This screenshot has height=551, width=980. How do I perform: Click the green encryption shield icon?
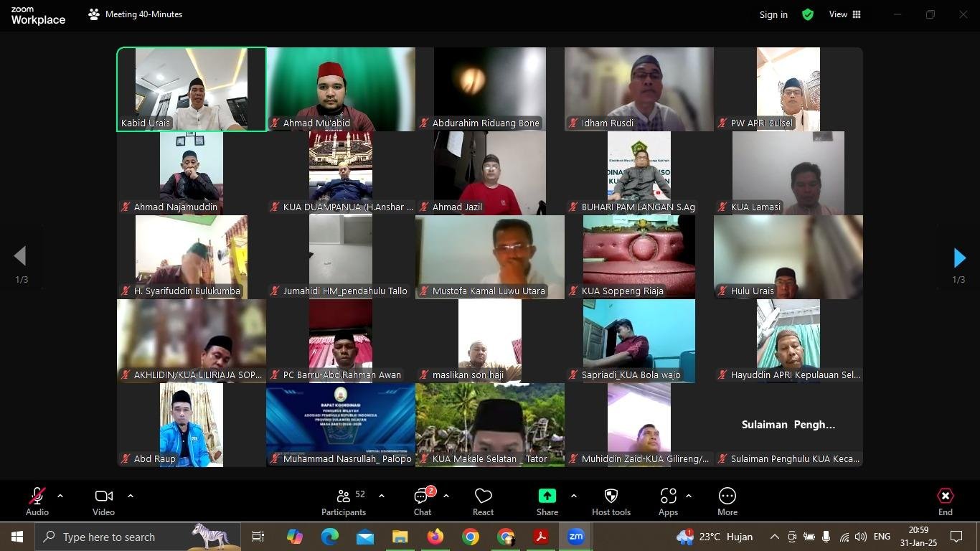tap(808, 14)
